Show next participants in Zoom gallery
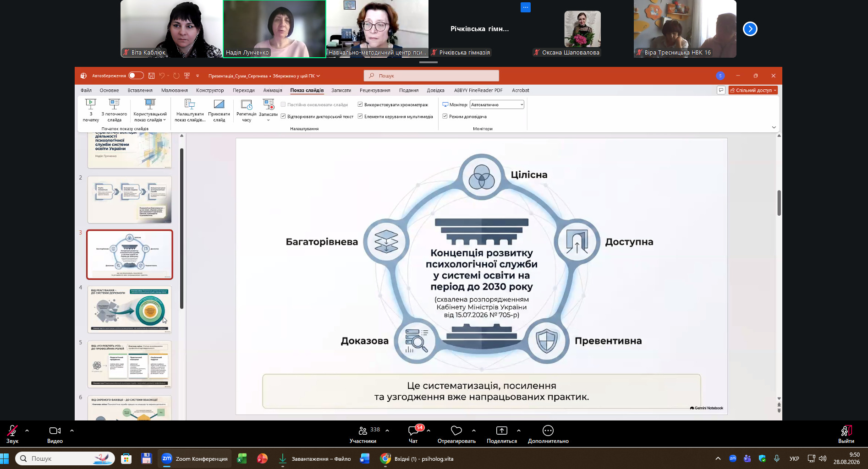Image resolution: width=868 pixels, height=469 pixels. point(750,29)
